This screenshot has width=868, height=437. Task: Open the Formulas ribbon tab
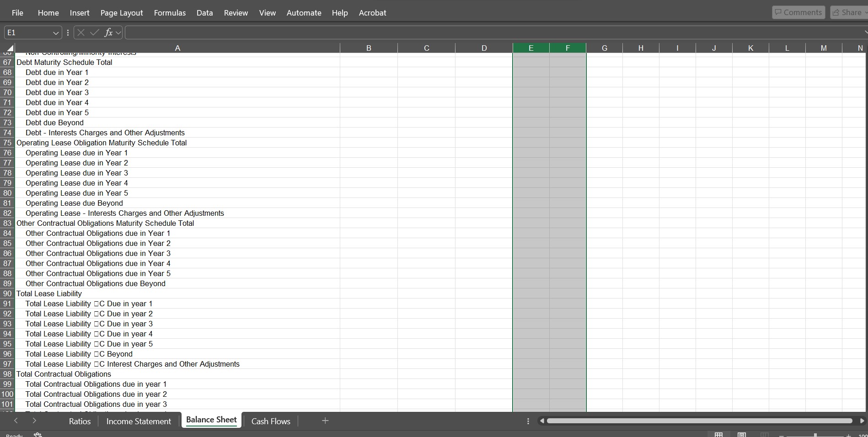tap(170, 13)
